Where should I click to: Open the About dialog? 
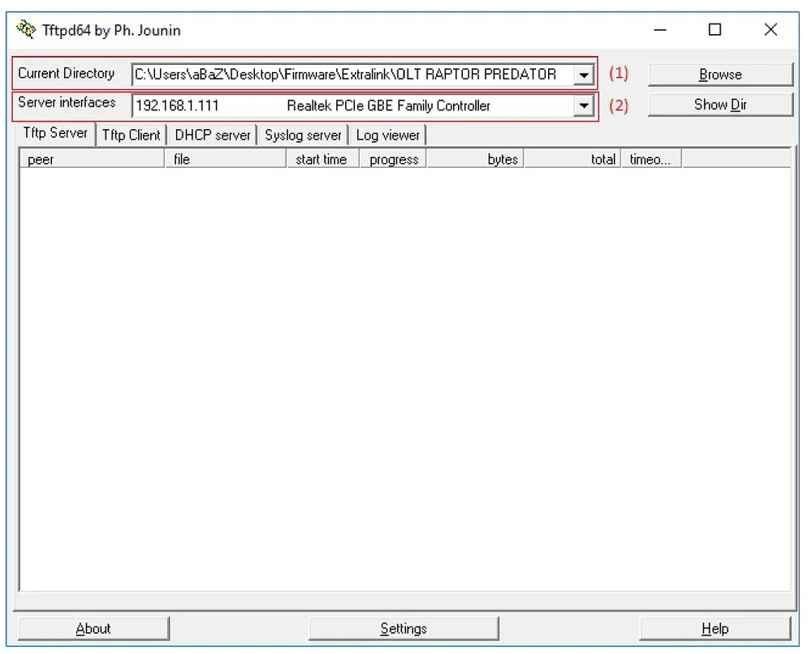tap(93, 629)
